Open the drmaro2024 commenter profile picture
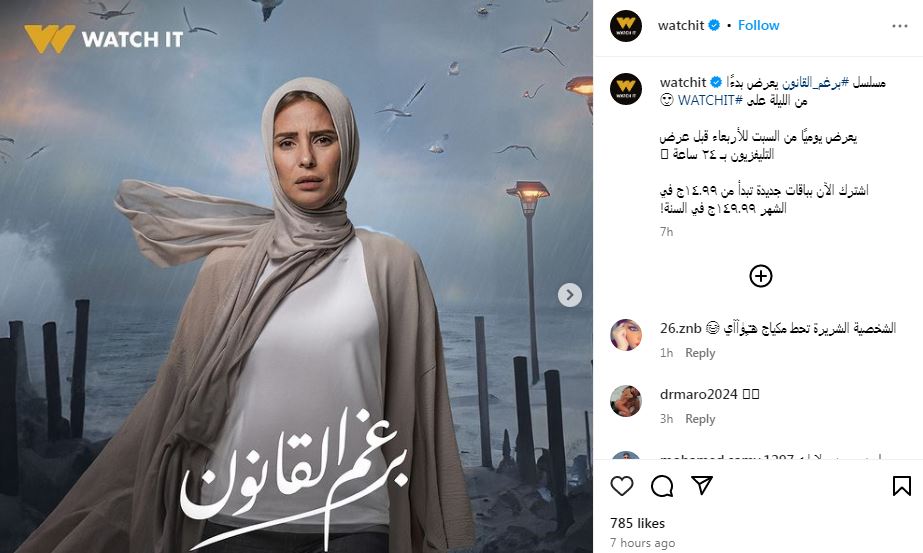Image resolution: width=923 pixels, height=553 pixels. 626,401
